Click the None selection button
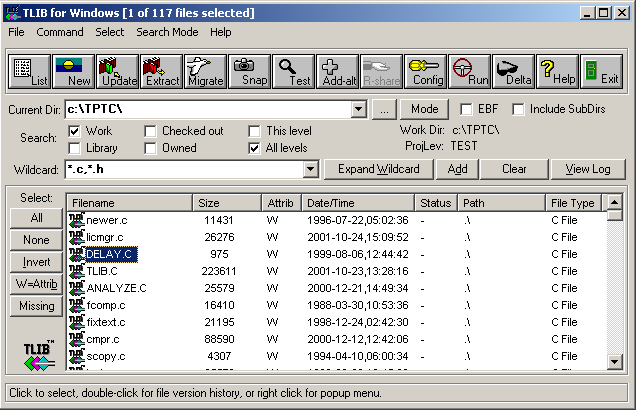 pyautogui.click(x=37, y=240)
